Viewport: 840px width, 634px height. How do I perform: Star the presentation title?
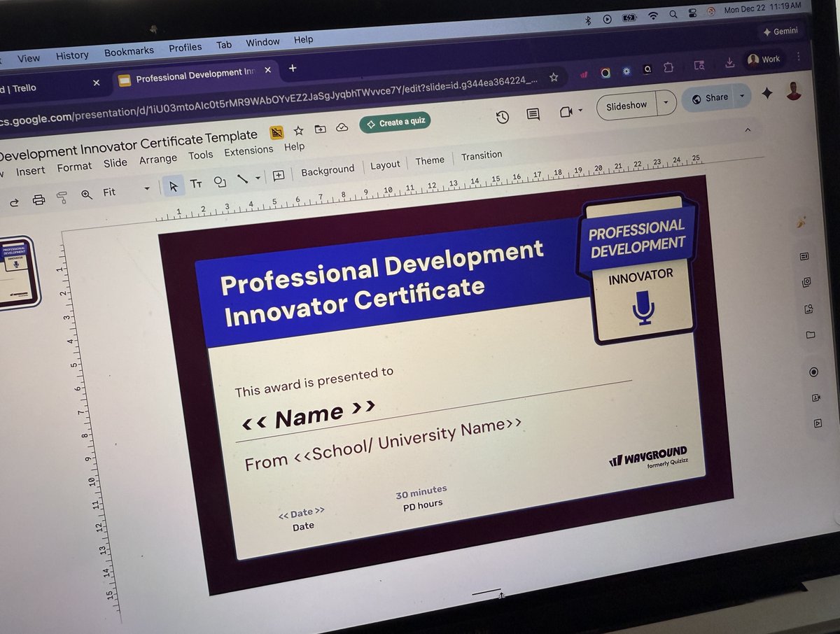298,130
